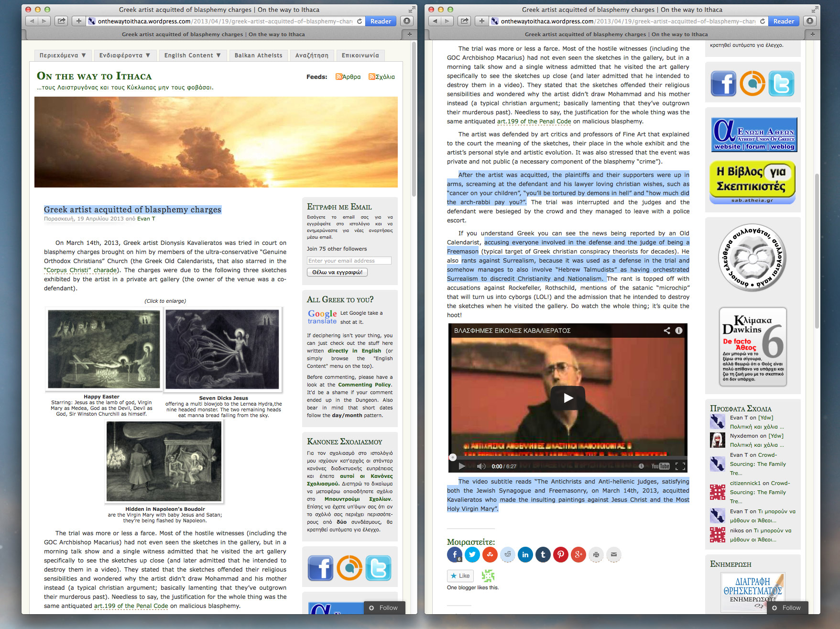Share video via share icon
Screen dimensions: 840x629
click(667, 331)
